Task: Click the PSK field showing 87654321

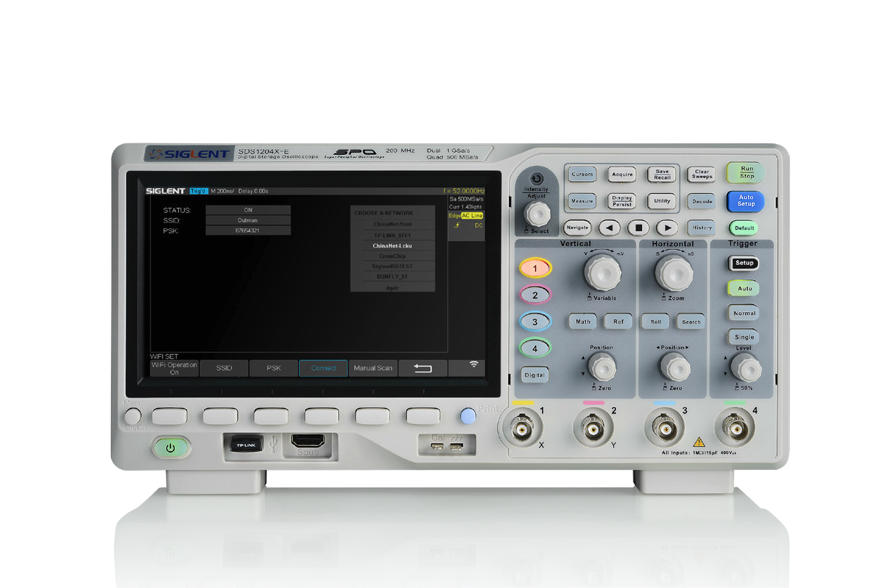Action: coord(248,230)
